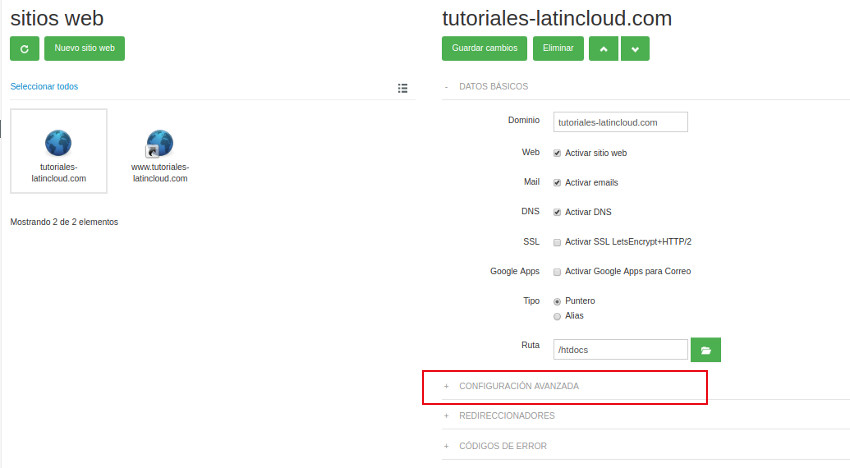Refresh the sitios web list
Image resolution: width=850 pixels, height=468 pixels.
click(x=24, y=48)
